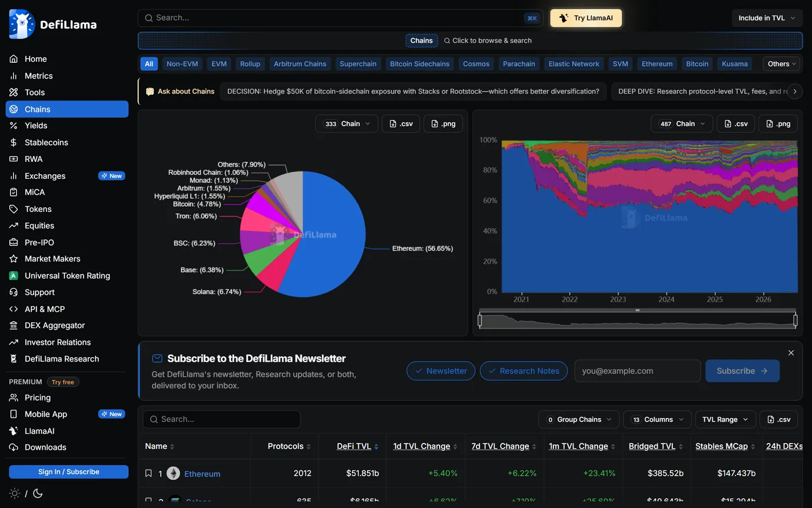812x508 pixels.
Task: Open the Ethereum chain link
Action: click(202, 474)
